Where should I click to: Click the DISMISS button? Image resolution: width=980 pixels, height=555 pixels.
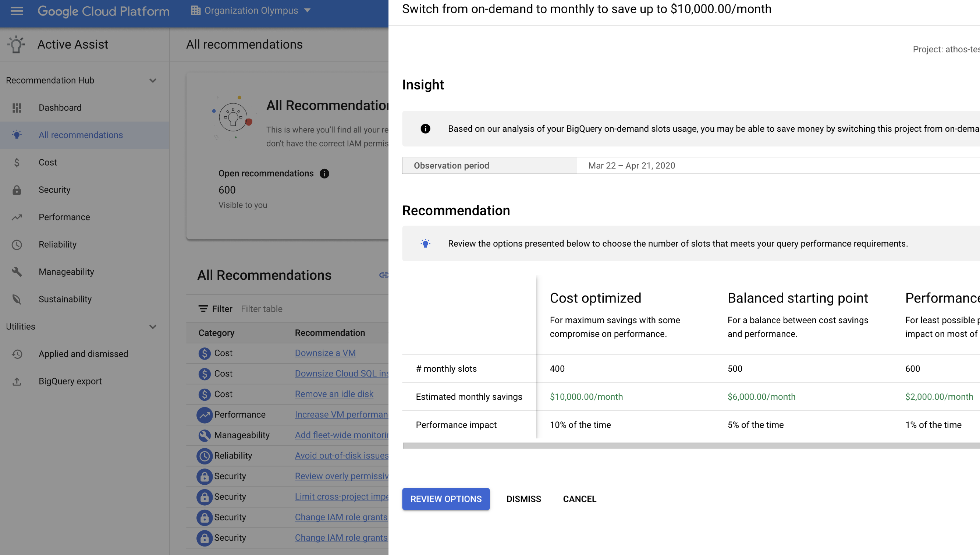(523, 498)
